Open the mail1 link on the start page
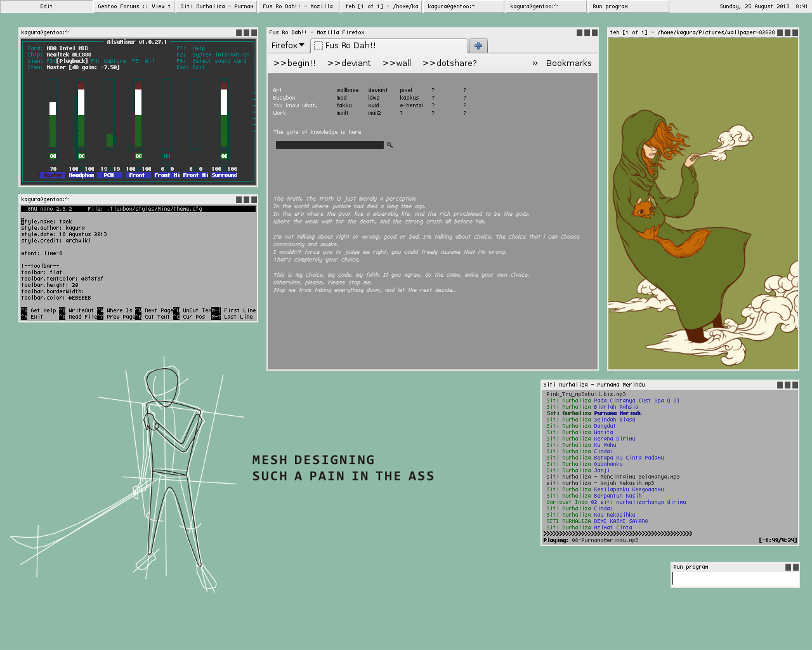 343,113
